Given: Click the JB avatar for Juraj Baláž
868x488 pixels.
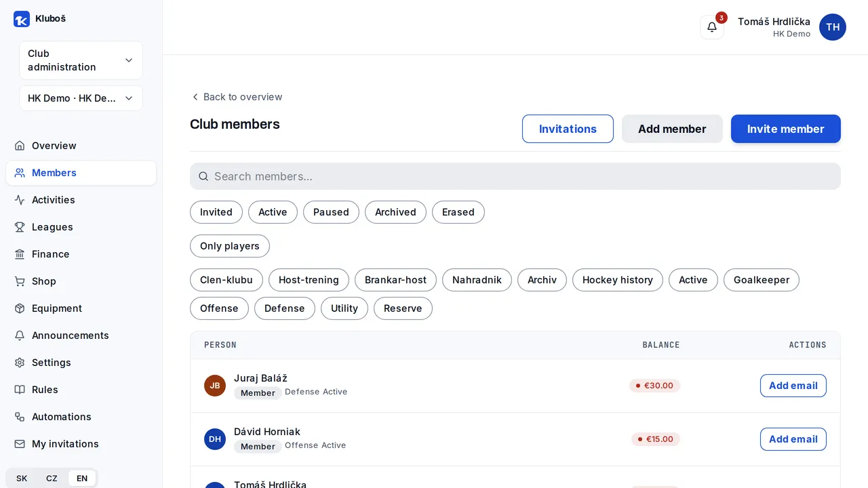Looking at the screenshot, I should [215, 386].
